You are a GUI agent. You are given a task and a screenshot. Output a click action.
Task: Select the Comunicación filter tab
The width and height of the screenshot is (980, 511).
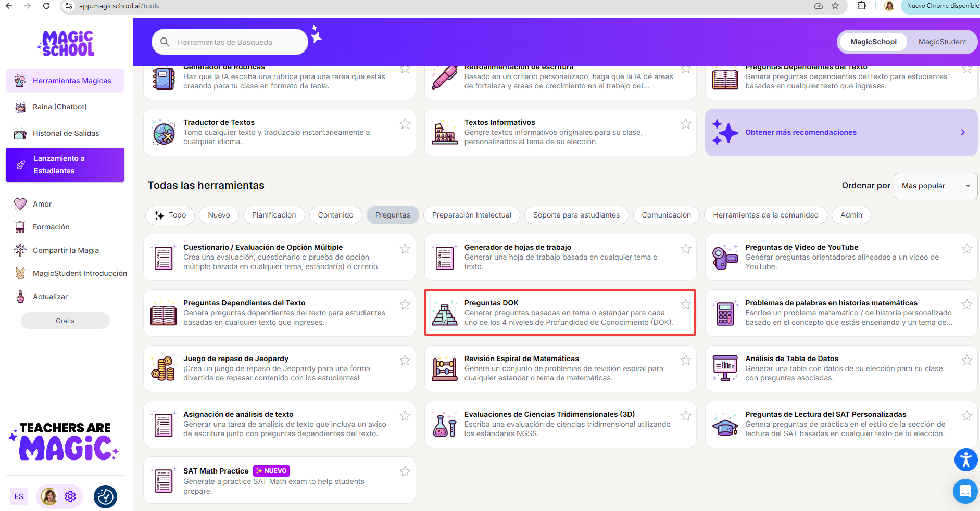click(x=665, y=215)
